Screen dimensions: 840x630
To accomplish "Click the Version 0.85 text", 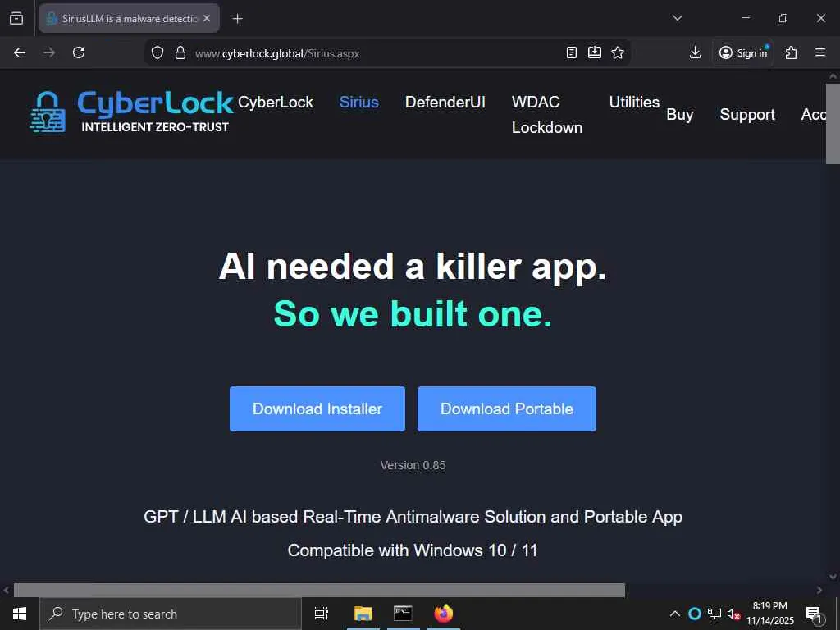I will 413,465.
